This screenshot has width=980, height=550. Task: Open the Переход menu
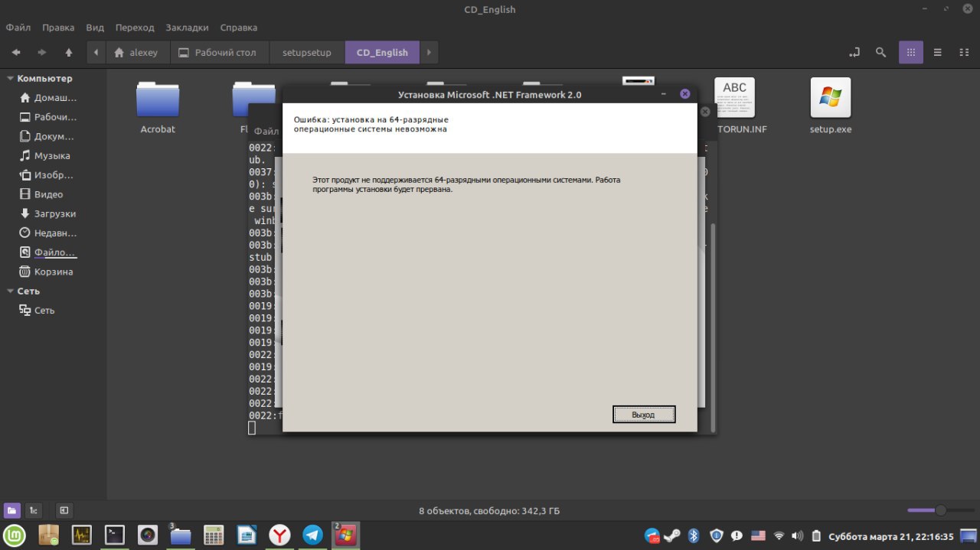point(135,28)
